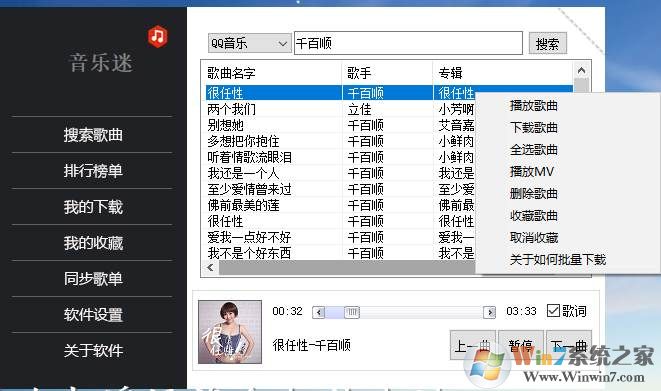This screenshot has width=661, height=391.
Task: Pause playback with the 暂停 button
Action: coord(521,345)
